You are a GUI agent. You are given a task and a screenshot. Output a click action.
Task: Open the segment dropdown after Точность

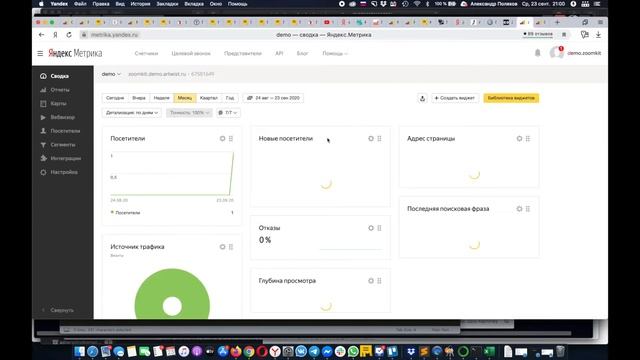[228, 113]
